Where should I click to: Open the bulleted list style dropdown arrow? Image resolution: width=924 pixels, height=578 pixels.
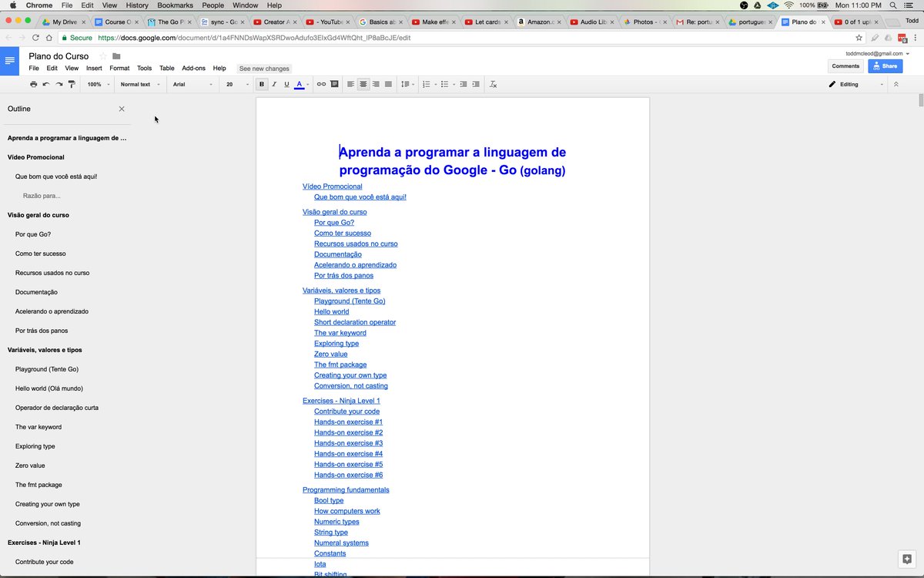454,84
